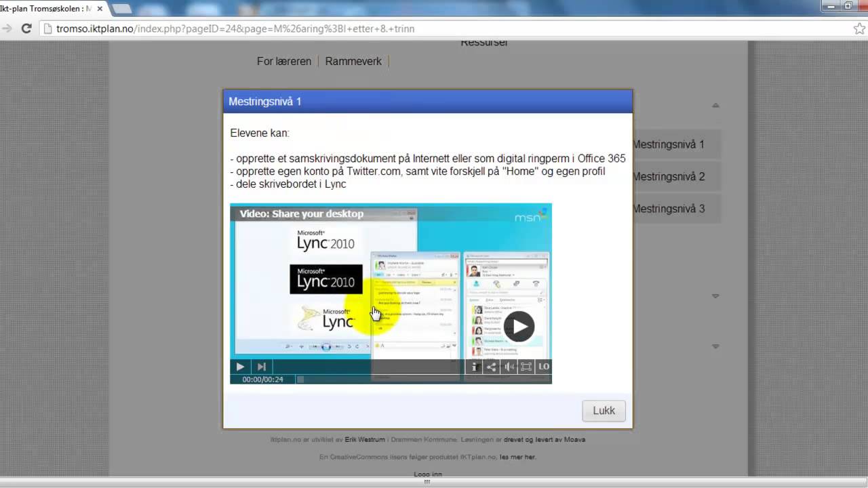This screenshot has width=868, height=488.
Task: Collapse section with upward triangle arrow
Action: pos(715,105)
